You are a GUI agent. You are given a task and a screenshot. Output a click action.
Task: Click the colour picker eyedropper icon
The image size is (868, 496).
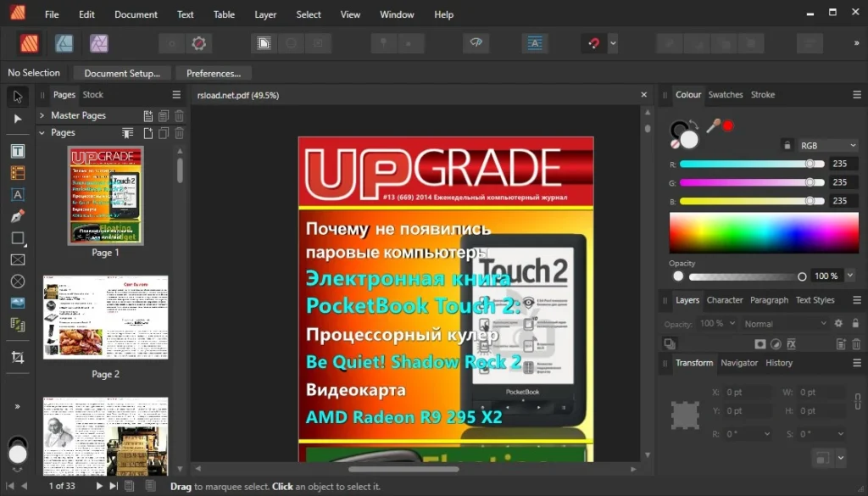tap(713, 126)
